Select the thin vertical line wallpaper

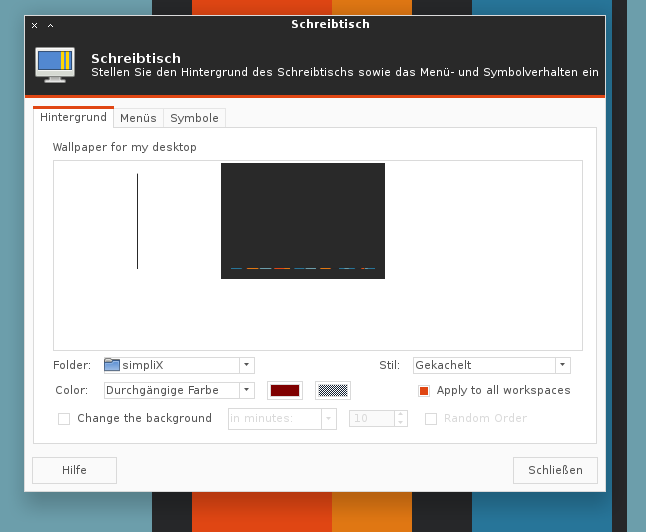[x=137, y=221]
